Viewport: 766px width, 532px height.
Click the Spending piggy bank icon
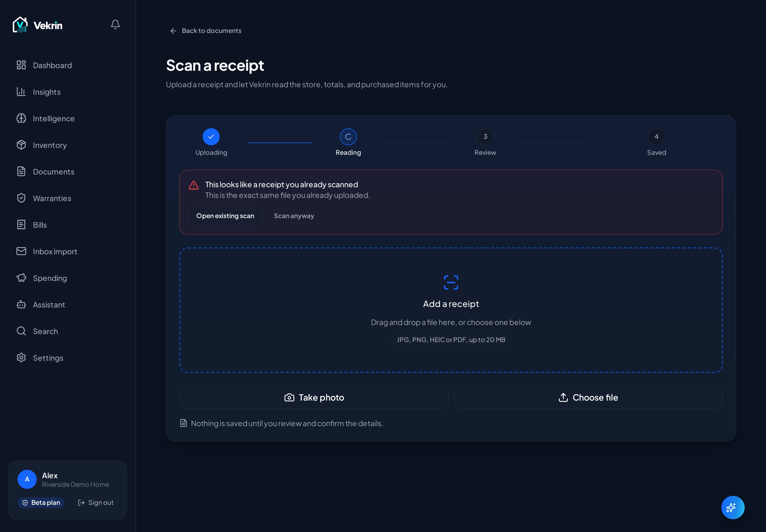(x=21, y=278)
